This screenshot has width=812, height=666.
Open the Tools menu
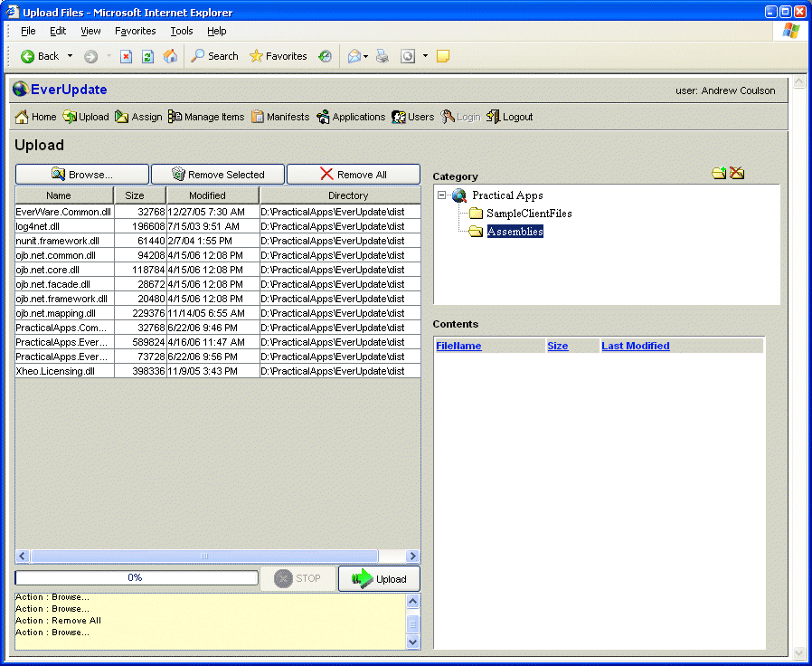(182, 31)
